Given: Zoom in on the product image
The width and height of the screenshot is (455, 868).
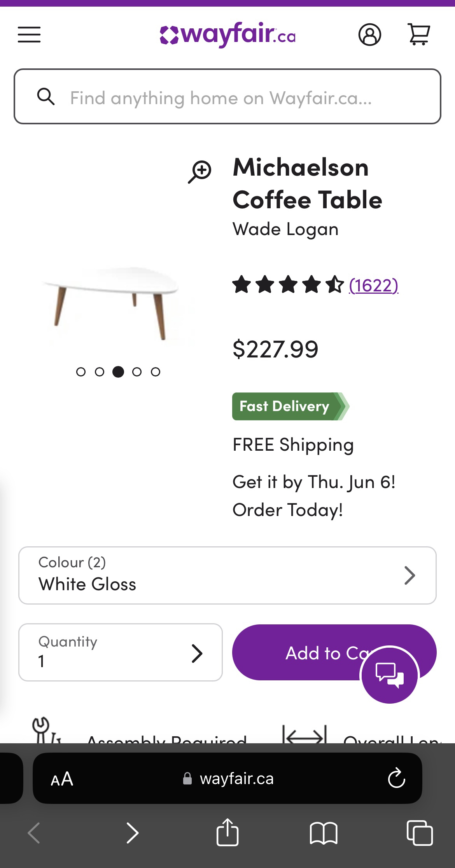Looking at the screenshot, I should point(200,171).
